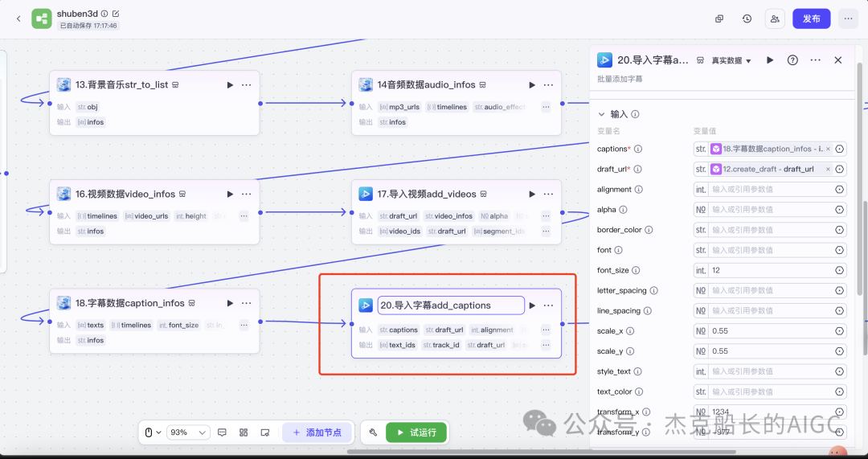Select the scale_x field showing 0.55
The image size is (868, 459).
(772, 331)
